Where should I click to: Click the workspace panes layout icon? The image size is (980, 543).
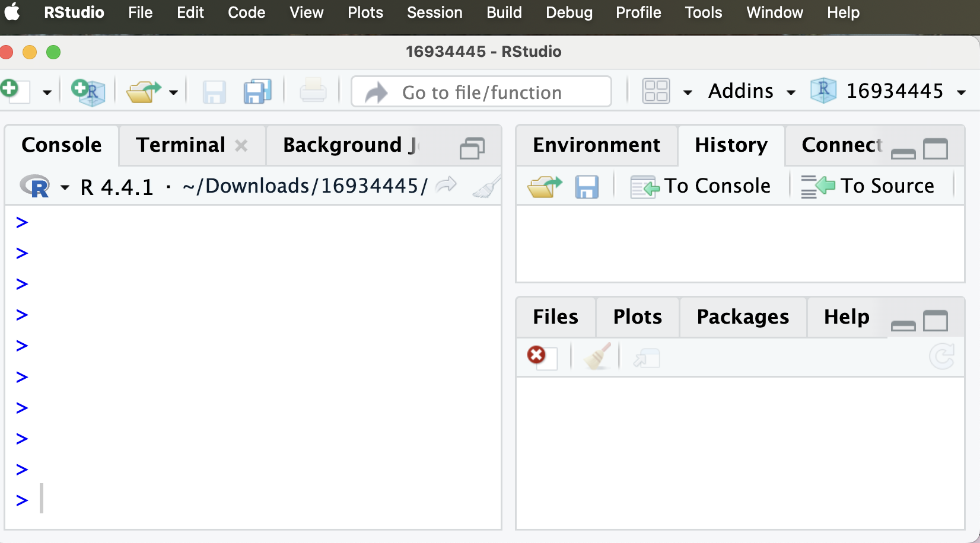coord(656,90)
